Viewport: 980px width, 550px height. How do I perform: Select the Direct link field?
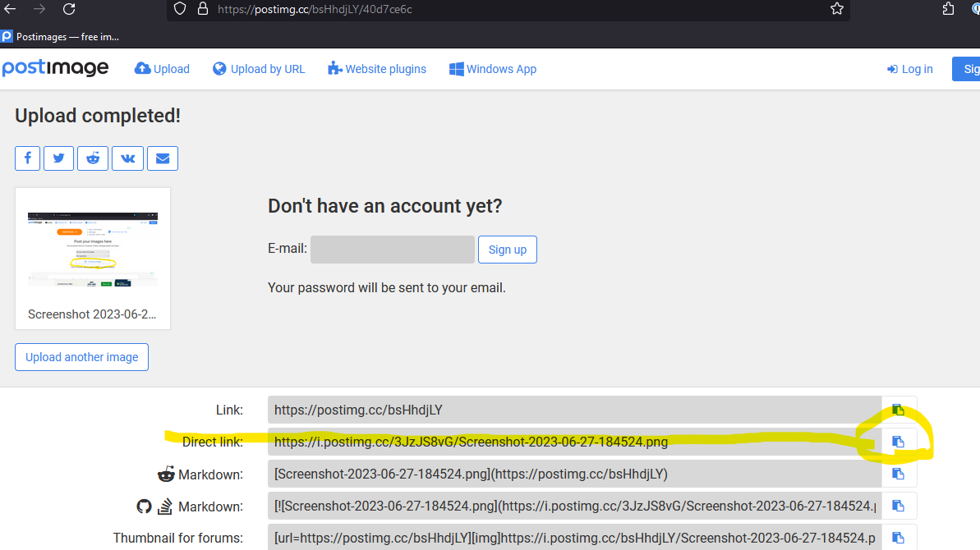click(x=574, y=442)
